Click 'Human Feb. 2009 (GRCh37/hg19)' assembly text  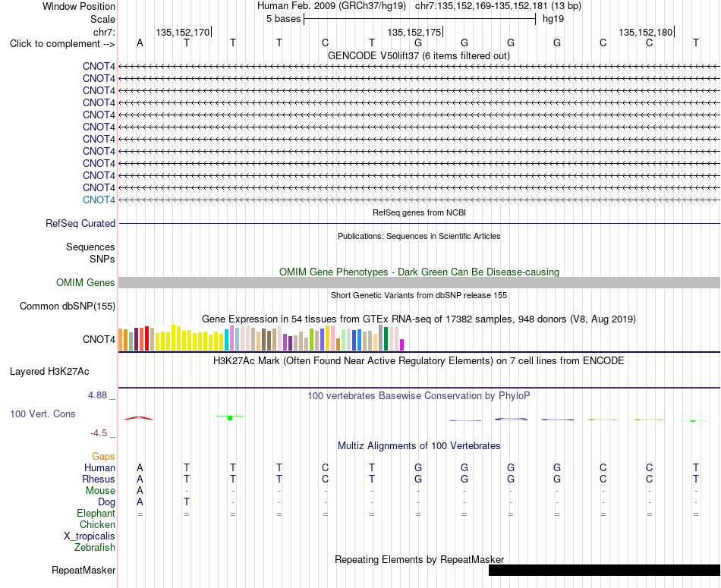(x=331, y=6)
